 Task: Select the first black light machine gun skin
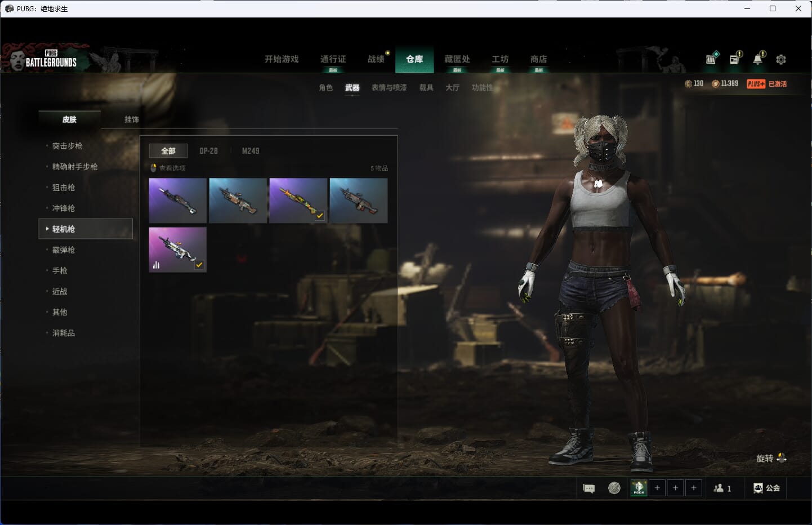177,201
